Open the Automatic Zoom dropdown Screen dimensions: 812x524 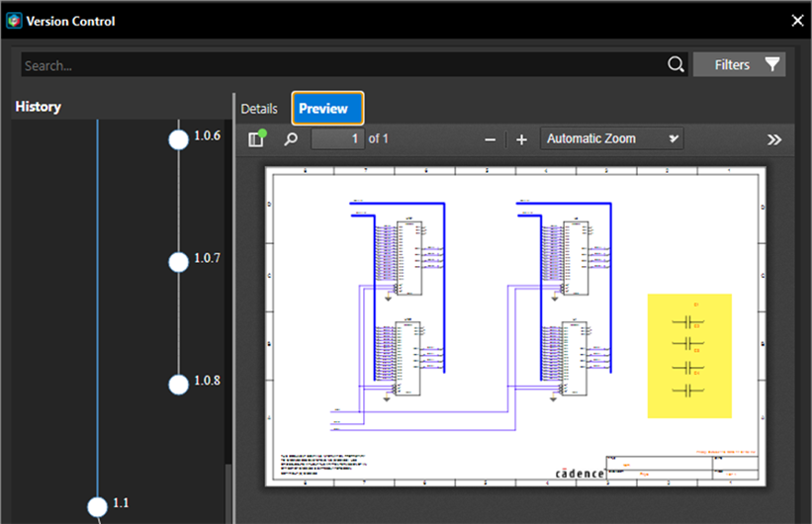pos(613,138)
